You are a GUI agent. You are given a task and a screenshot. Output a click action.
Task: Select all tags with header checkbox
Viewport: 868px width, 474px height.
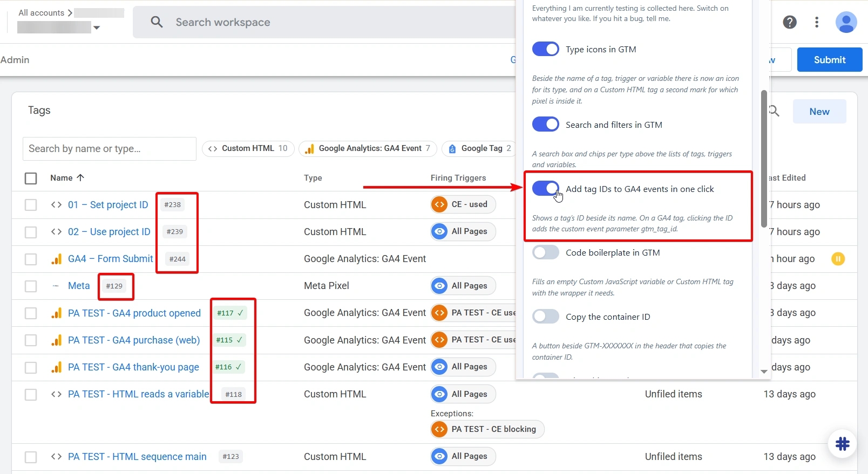tap(31, 178)
